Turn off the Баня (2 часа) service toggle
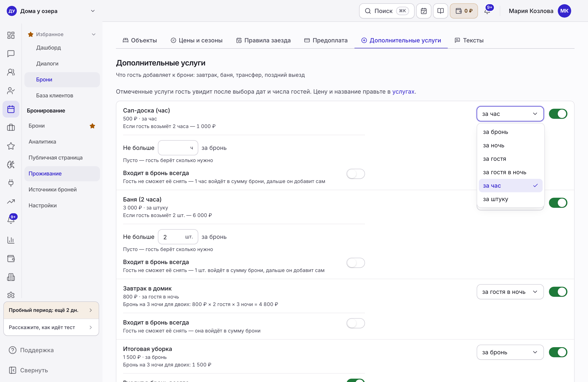588x382 pixels. [x=558, y=203]
